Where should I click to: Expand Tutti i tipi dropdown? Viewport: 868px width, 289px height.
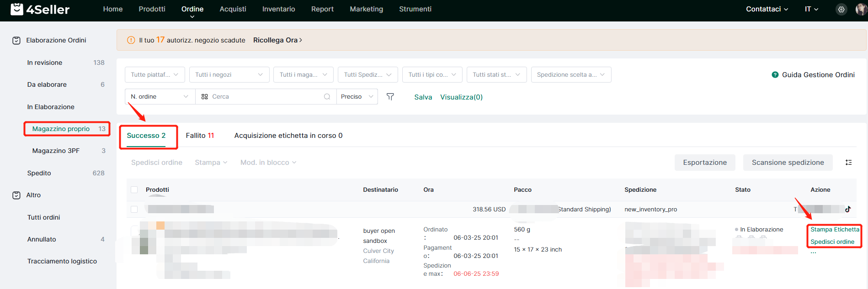click(432, 75)
